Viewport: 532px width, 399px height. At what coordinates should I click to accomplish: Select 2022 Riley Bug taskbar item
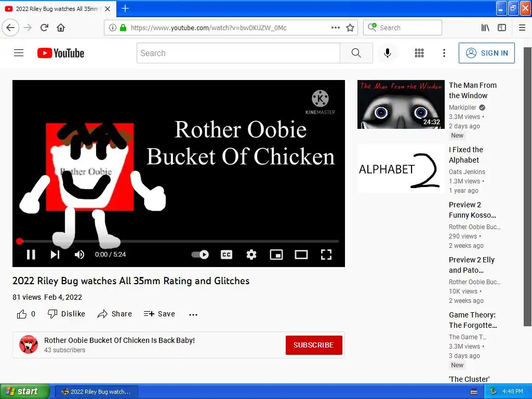click(96, 392)
